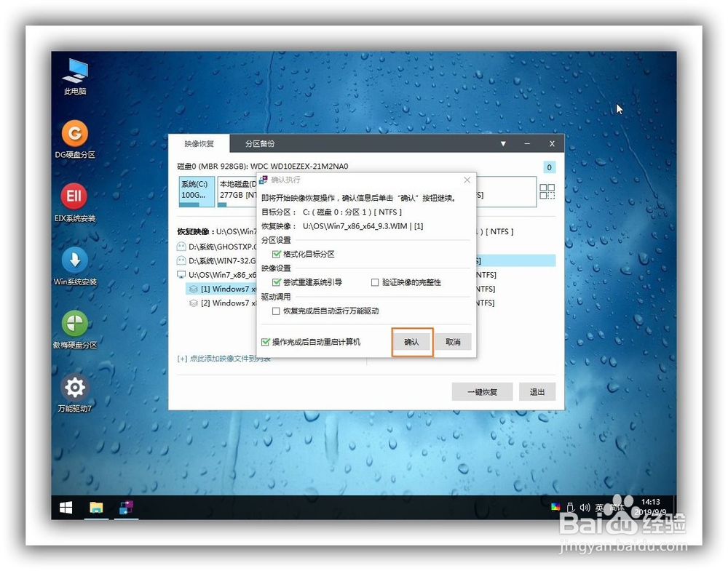
Task: Toggle 尝试重建系统引导 checkbox
Action: [x=277, y=282]
